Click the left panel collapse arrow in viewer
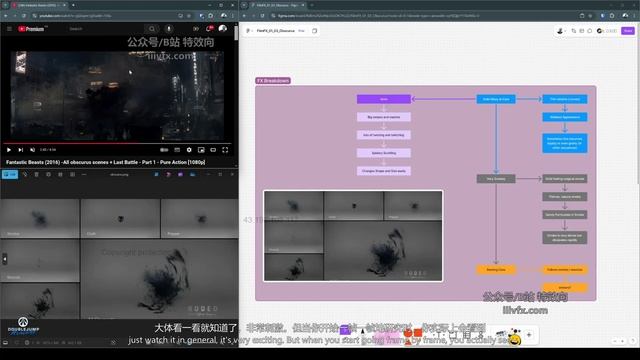Image resolution: width=640 pixels, height=360 pixels. [x=4, y=259]
